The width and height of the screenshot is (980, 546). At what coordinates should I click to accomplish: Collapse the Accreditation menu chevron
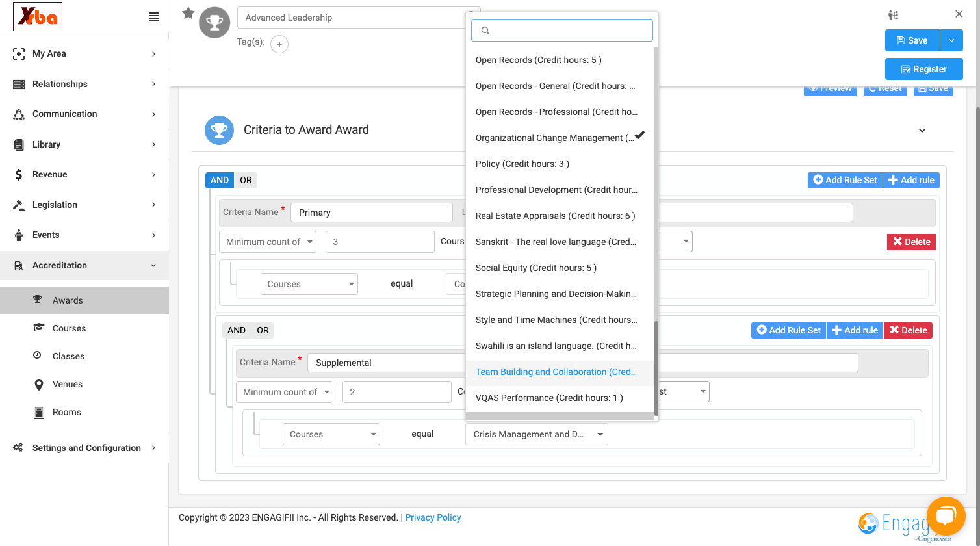pyautogui.click(x=154, y=265)
